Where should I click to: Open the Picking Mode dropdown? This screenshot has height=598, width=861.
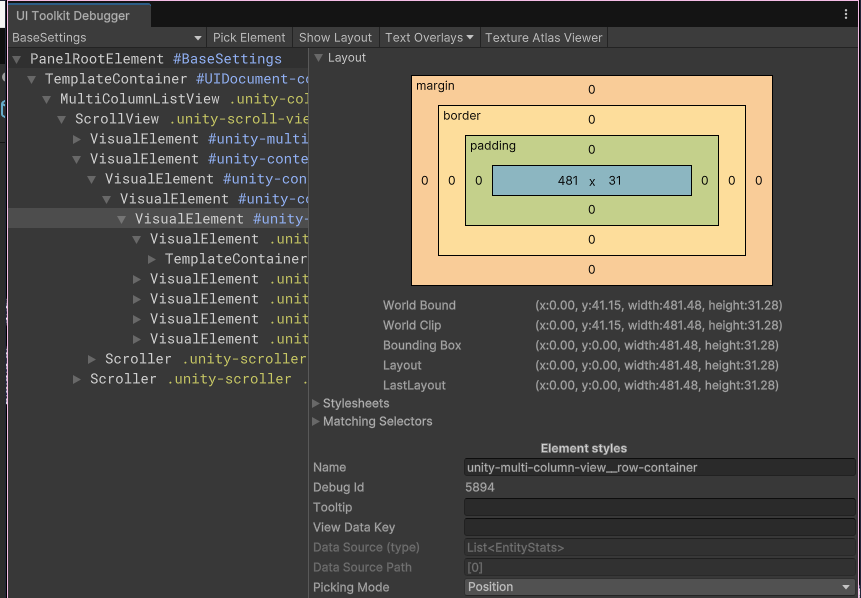[x=659, y=587]
